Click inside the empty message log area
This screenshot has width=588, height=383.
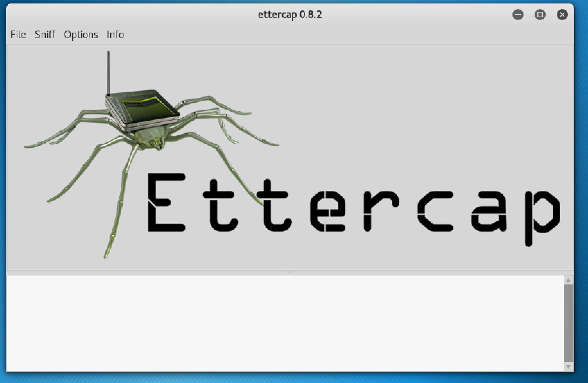click(277, 323)
